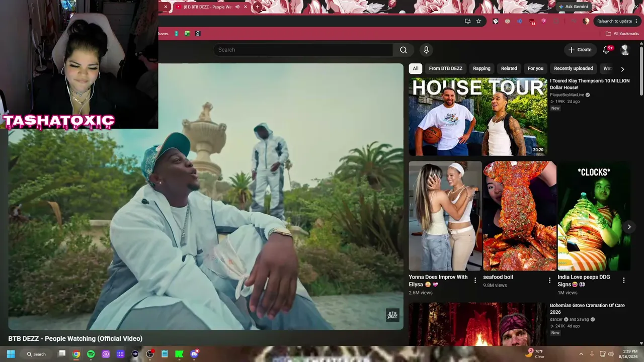Click the Windows taskbar Search box
644x362 pixels.
(36, 354)
